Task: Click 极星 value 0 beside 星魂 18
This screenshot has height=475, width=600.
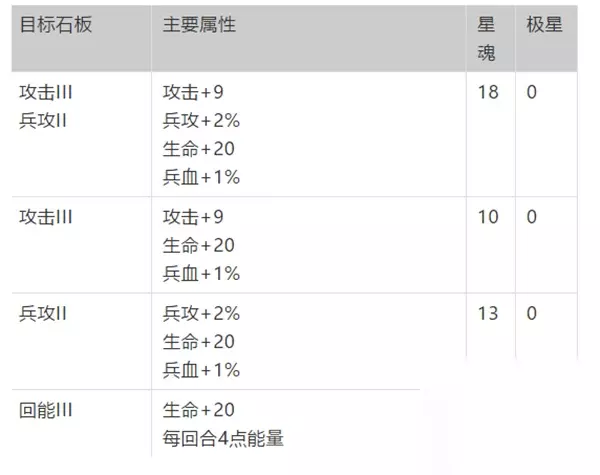Action: pyautogui.click(x=532, y=93)
